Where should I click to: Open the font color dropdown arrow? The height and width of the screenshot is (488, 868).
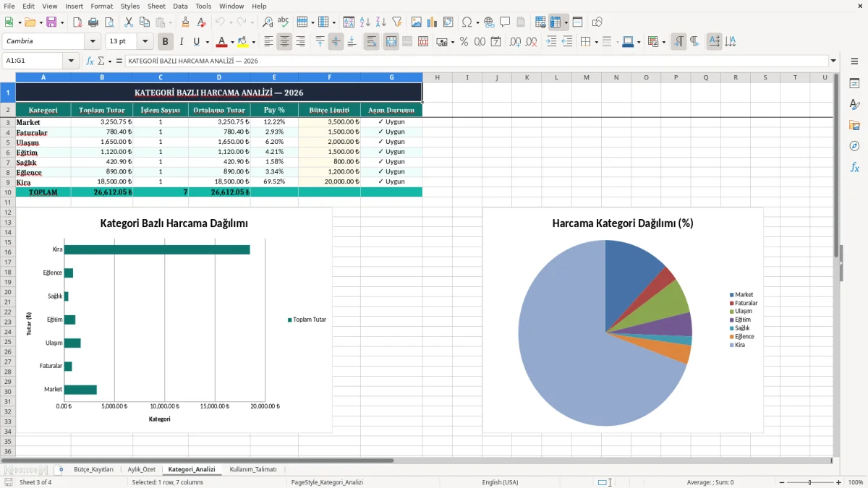(x=231, y=42)
